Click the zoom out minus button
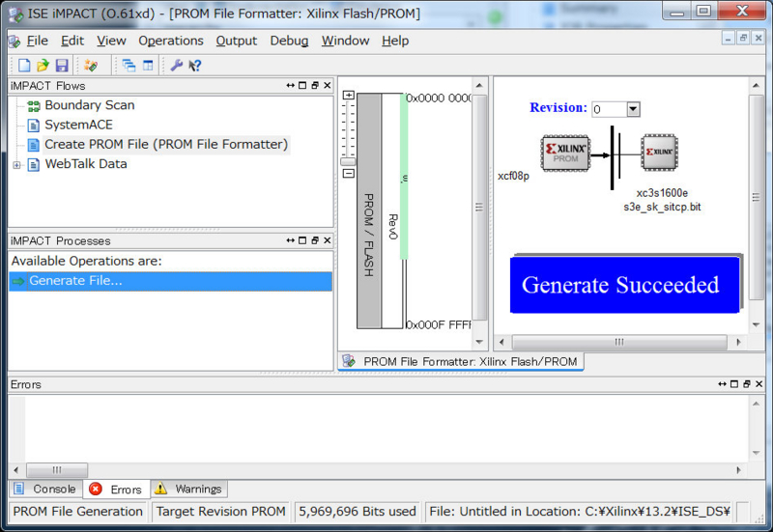The height and width of the screenshot is (532, 773). click(x=349, y=174)
